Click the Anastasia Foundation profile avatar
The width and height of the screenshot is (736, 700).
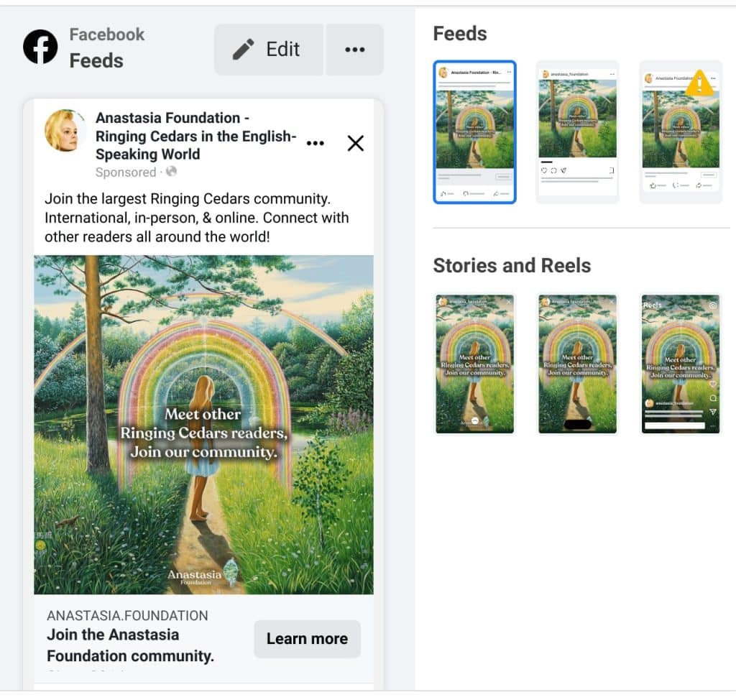click(65, 131)
